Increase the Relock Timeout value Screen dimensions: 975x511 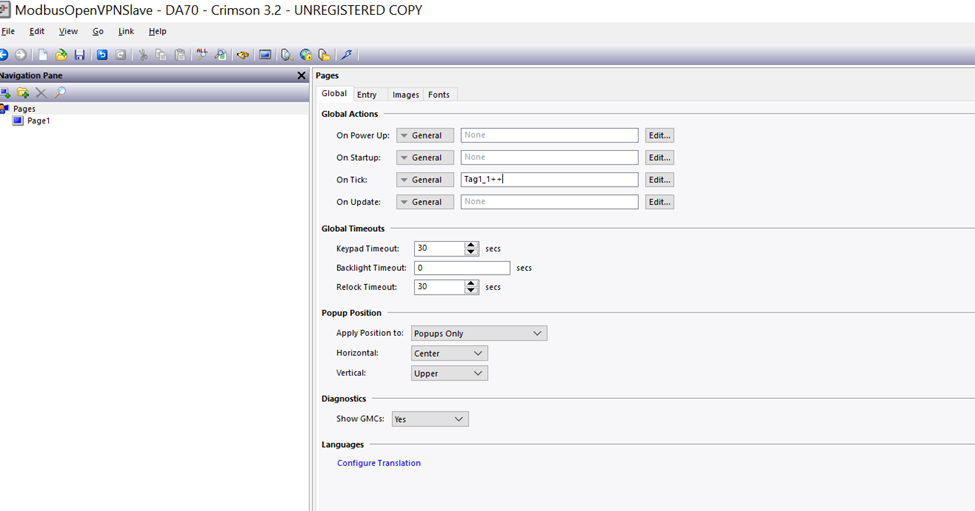click(471, 283)
